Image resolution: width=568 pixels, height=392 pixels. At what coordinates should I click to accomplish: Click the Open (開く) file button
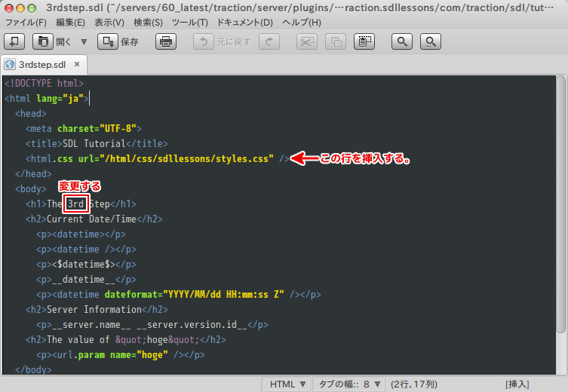pyautogui.click(x=53, y=41)
